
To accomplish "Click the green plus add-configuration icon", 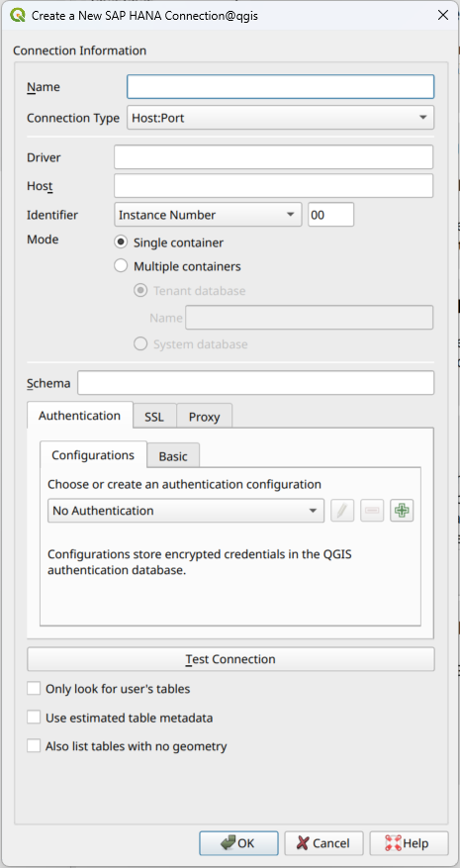I will pyautogui.click(x=402, y=511).
